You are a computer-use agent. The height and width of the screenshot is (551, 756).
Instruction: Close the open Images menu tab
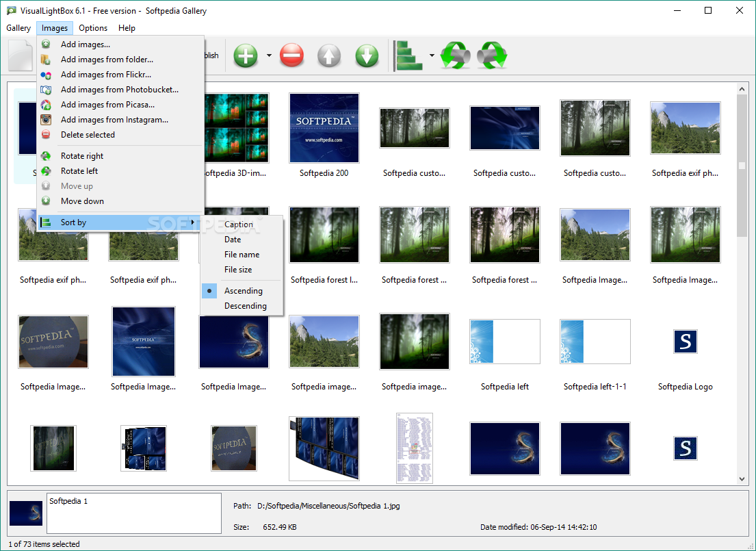point(55,28)
